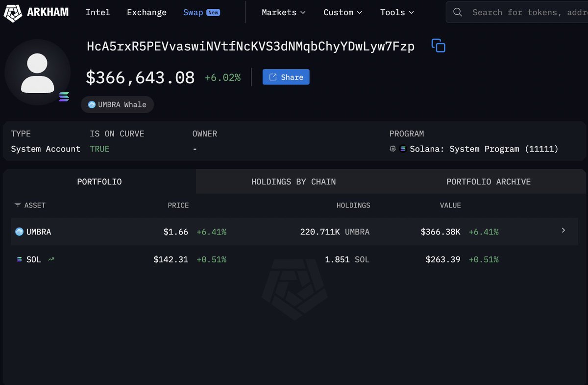588x385 pixels.
Task: Sort by the HOLDINGS column header
Action: tap(353, 205)
